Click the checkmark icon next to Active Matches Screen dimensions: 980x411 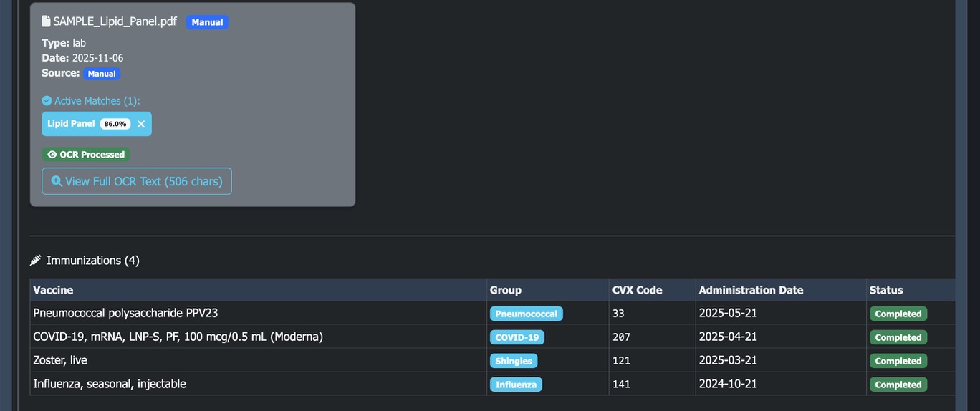click(x=47, y=101)
